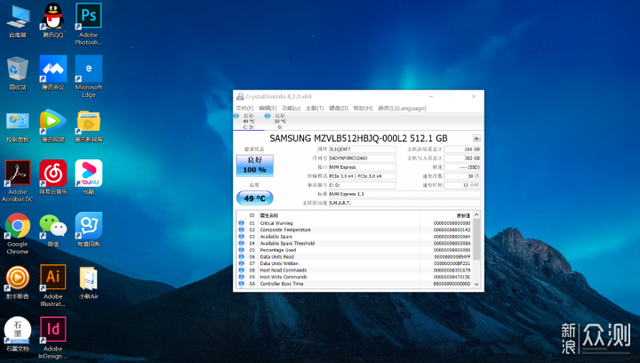This screenshot has width=640, height=363.
Task: Click the health status 100 % button
Action: pyautogui.click(x=255, y=165)
